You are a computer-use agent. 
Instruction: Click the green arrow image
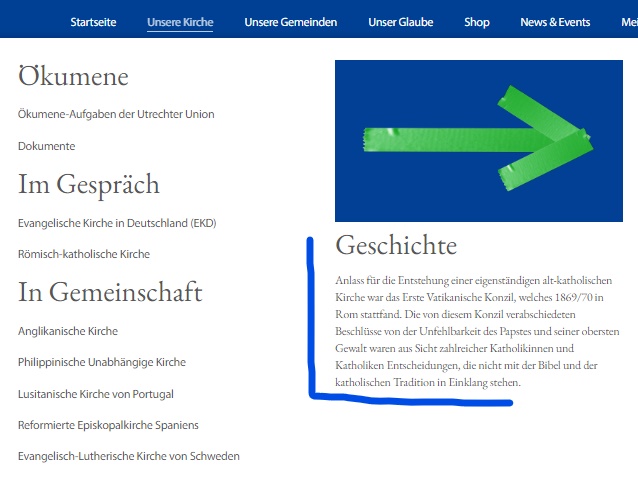pyautogui.click(x=478, y=141)
